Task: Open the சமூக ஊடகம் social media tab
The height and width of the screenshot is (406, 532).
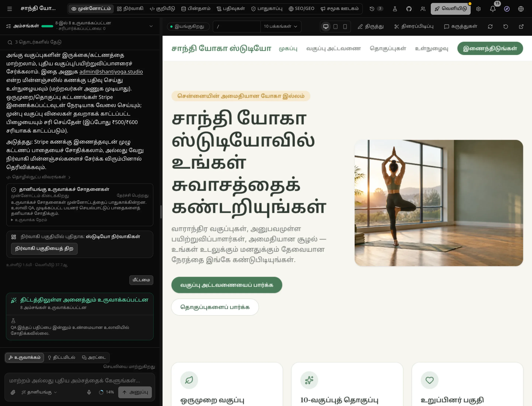Action: [x=340, y=9]
